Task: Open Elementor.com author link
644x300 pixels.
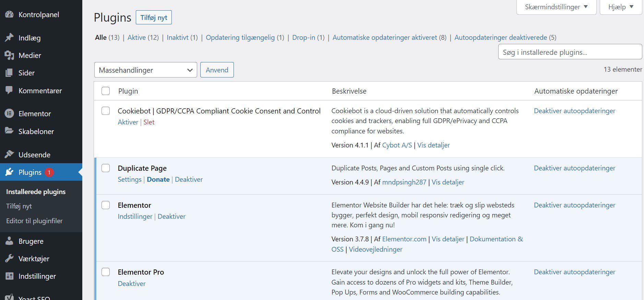Action: [404, 239]
